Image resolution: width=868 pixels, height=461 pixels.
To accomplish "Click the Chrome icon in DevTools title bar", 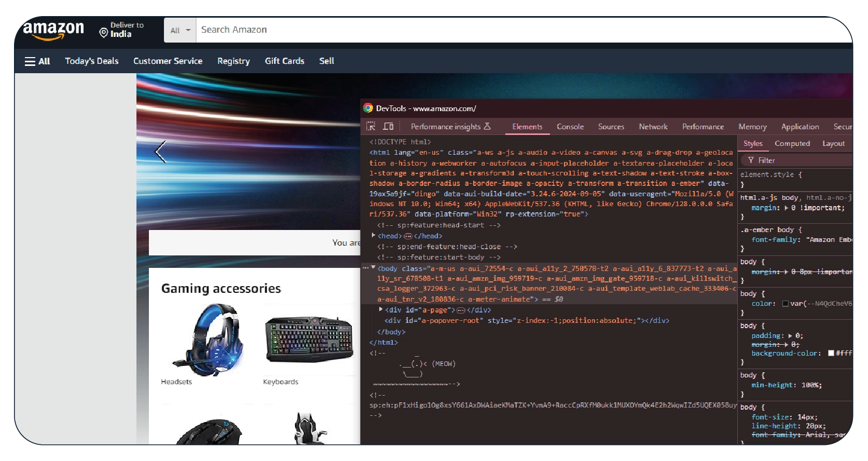I will tap(368, 108).
